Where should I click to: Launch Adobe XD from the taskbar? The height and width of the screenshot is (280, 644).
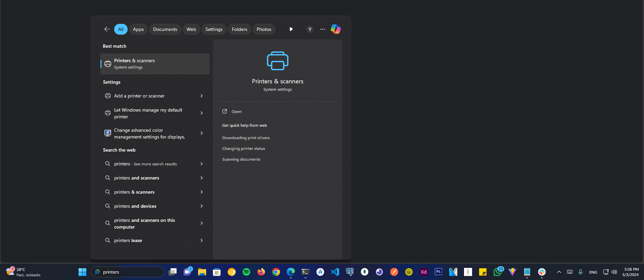424,272
